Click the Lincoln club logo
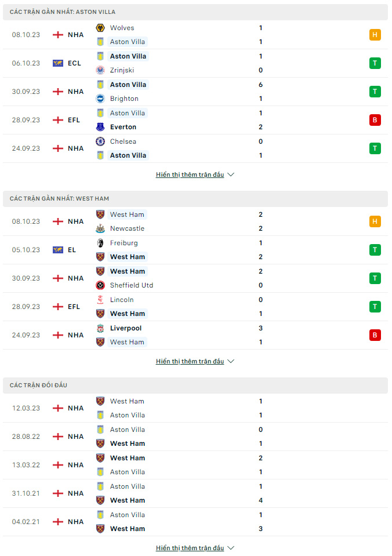The image size is (392, 556). click(x=100, y=300)
